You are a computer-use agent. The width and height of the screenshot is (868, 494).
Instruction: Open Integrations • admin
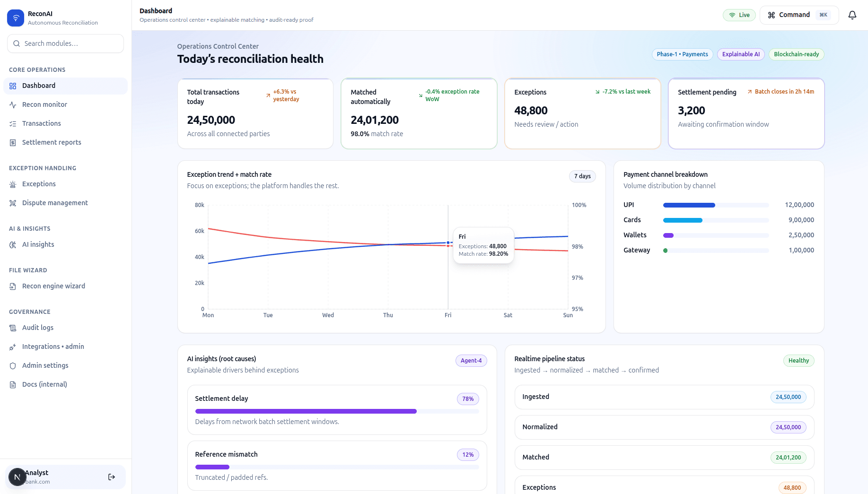tap(65, 347)
